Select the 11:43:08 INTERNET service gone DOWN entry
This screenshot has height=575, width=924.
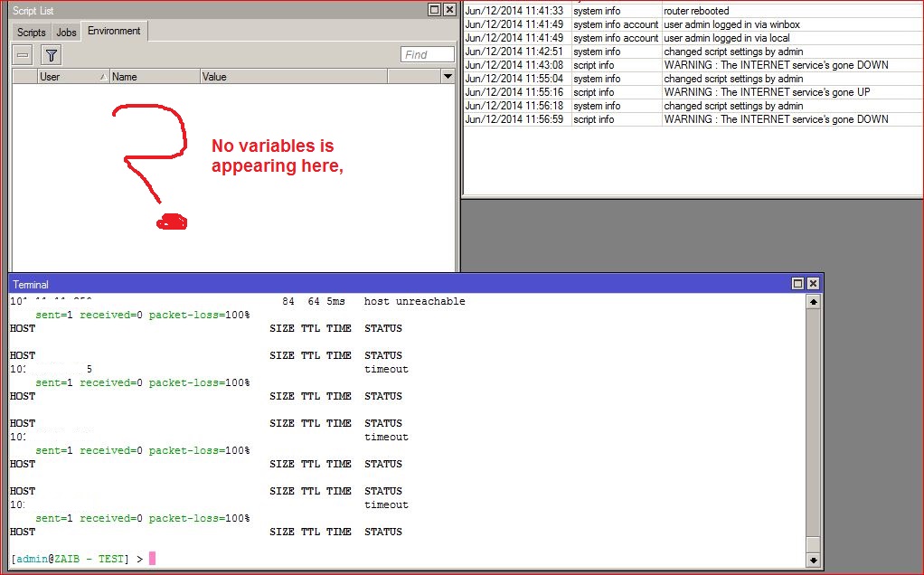(x=693, y=65)
